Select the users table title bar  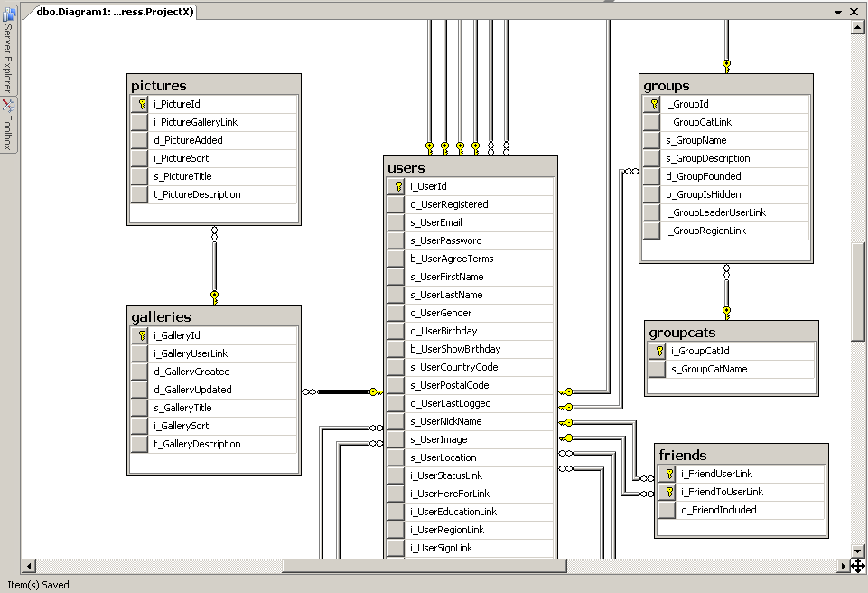pyautogui.click(x=471, y=168)
